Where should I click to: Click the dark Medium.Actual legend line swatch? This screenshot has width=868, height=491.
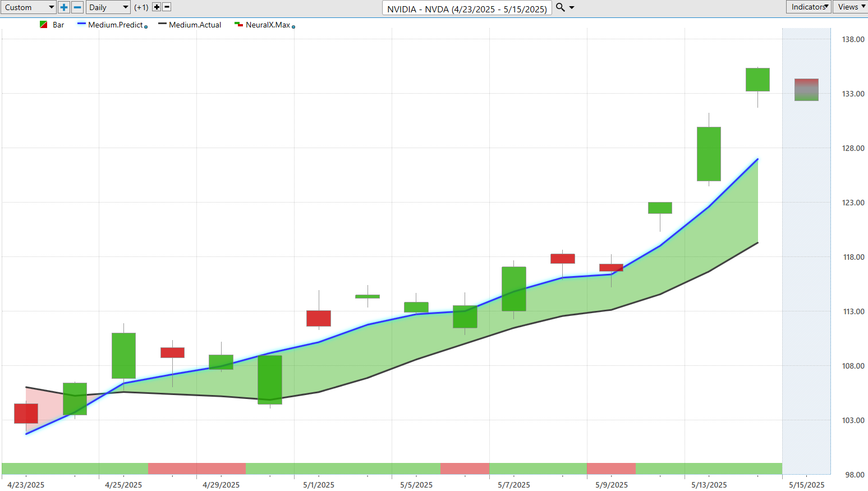pos(162,24)
